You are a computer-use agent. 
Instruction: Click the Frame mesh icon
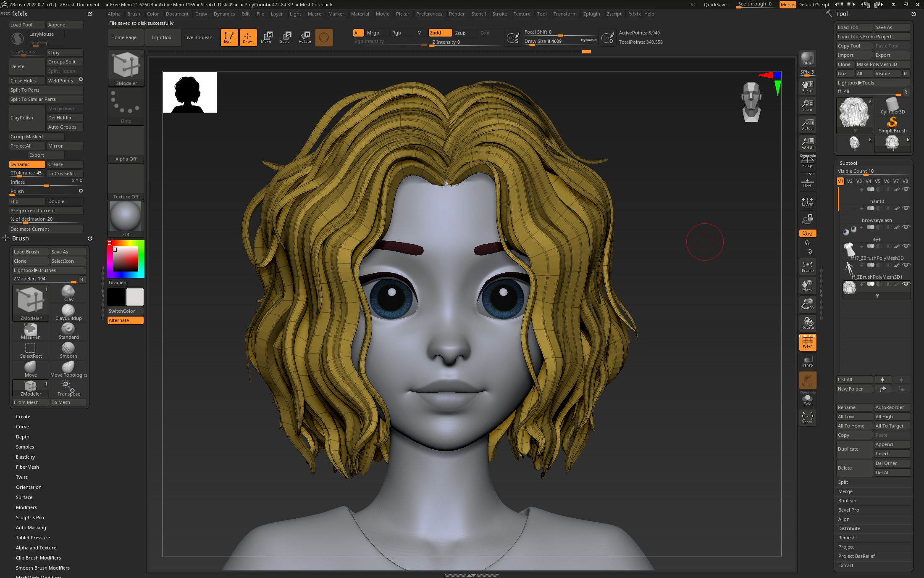pyautogui.click(x=807, y=267)
